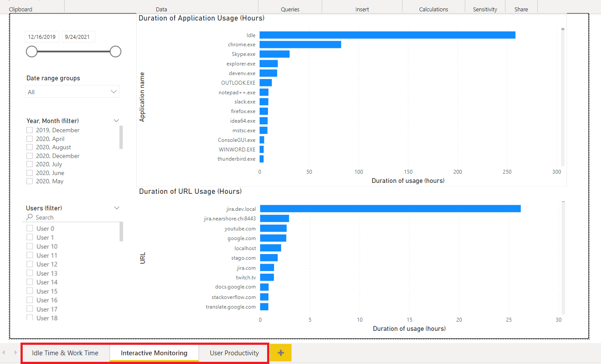Viewport: 601px width, 364px height.
Task: Select the jira.dev.local bar in URL chart
Action: [x=390, y=209]
